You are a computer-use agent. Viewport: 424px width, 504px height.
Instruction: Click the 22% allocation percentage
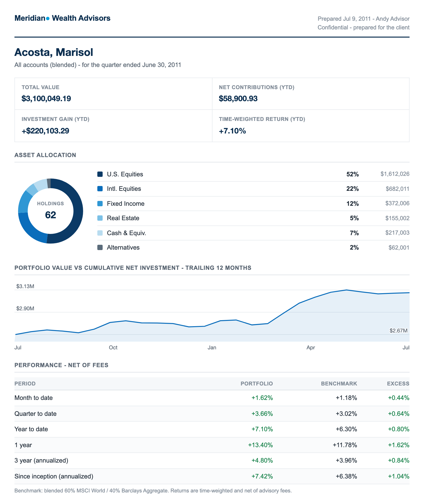(352, 189)
